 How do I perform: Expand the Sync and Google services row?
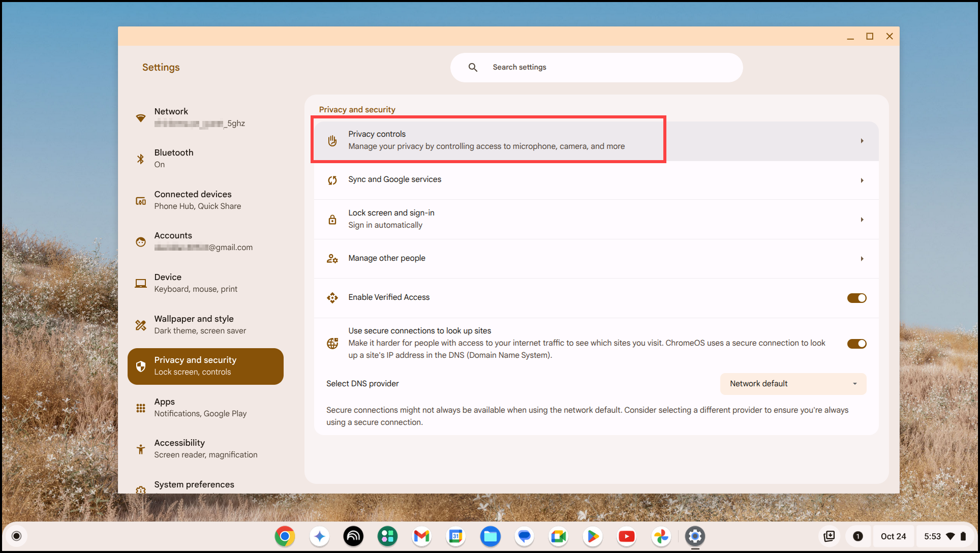point(596,180)
